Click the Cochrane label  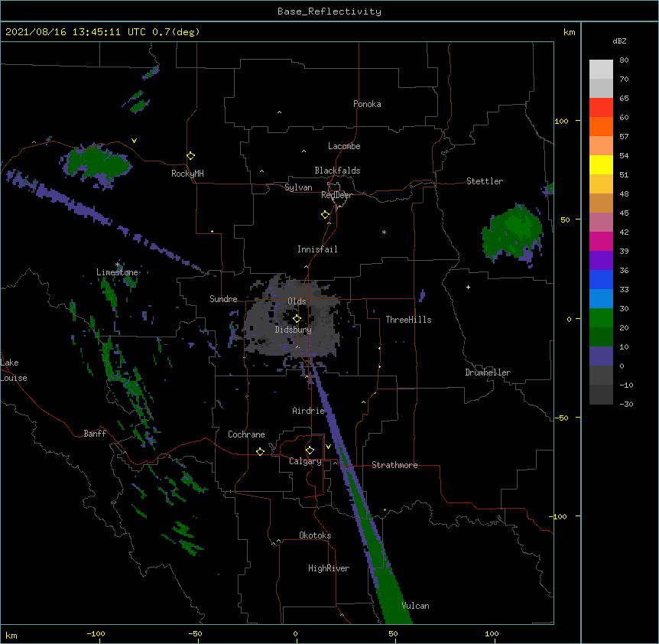[x=246, y=434]
